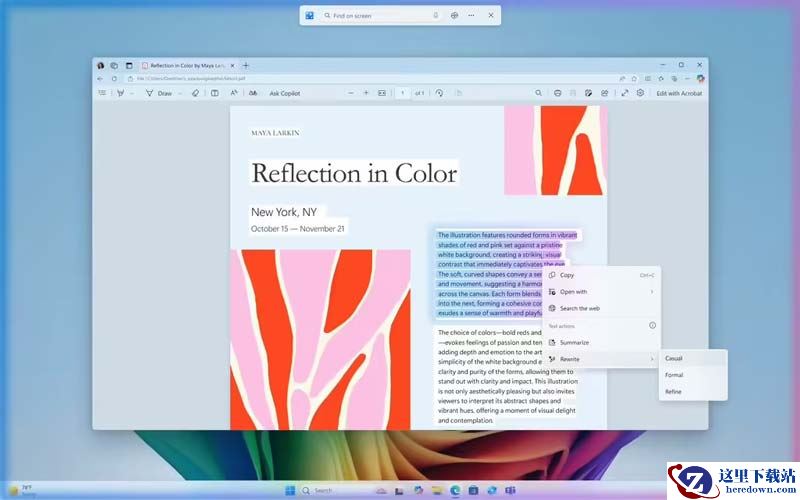Open the Edge profile avatar
The height and width of the screenshot is (500, 800).
pyautogui.click(x=101, y=65)
